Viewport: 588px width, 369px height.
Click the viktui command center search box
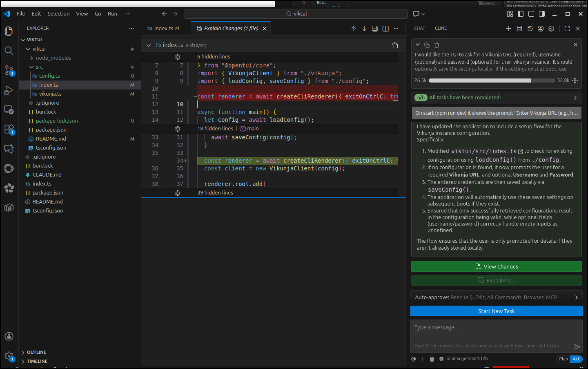pyautogui.click(x=296, y=14)
